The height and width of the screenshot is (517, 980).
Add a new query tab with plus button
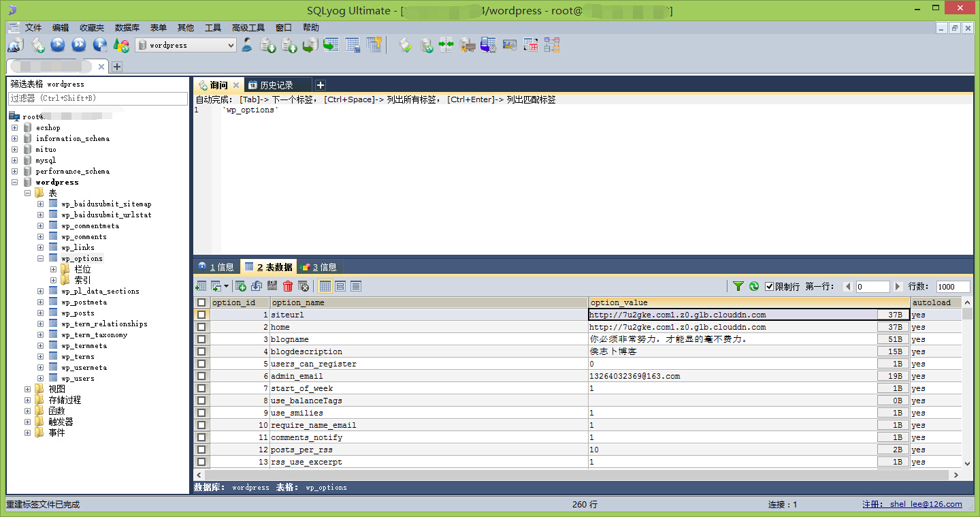(321, 85)
